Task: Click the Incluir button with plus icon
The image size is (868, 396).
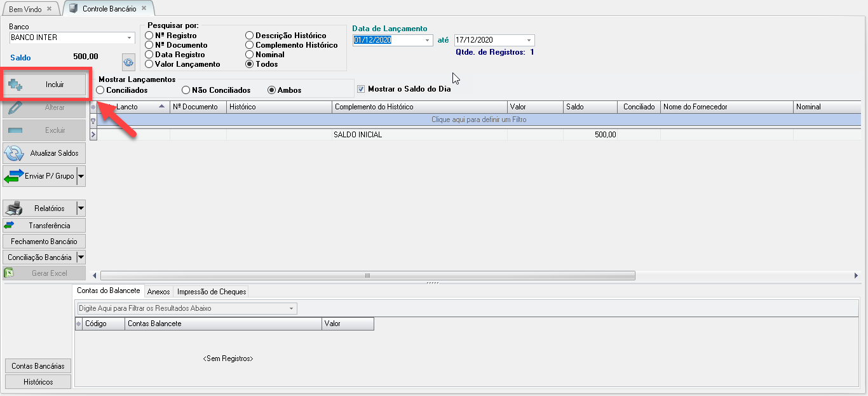Action: 44,85
